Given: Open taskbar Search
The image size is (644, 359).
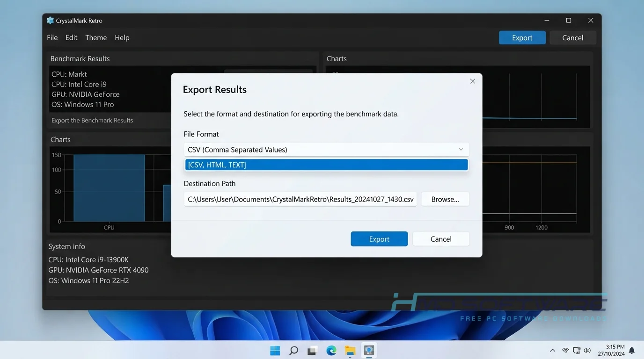Looking at the screenshot, I should coord(294,351).
